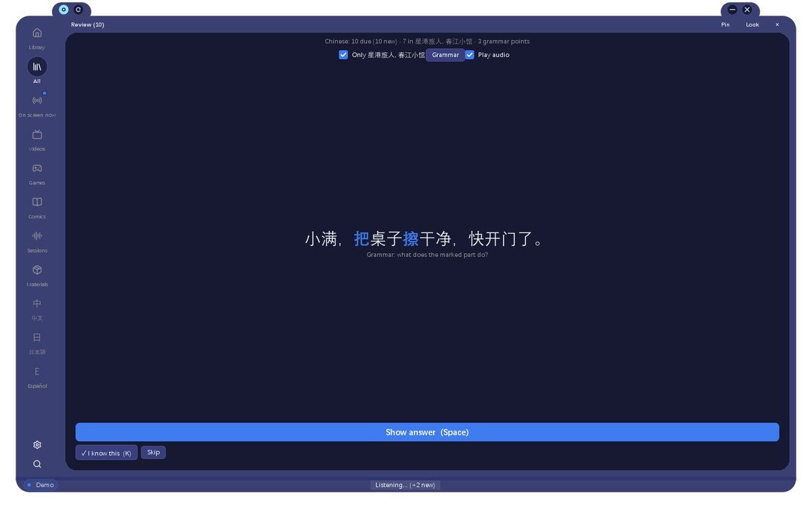Screen dimensions: 812x508
Task: Open the Library from the sidebar
Action: click(x=37, y=37)
